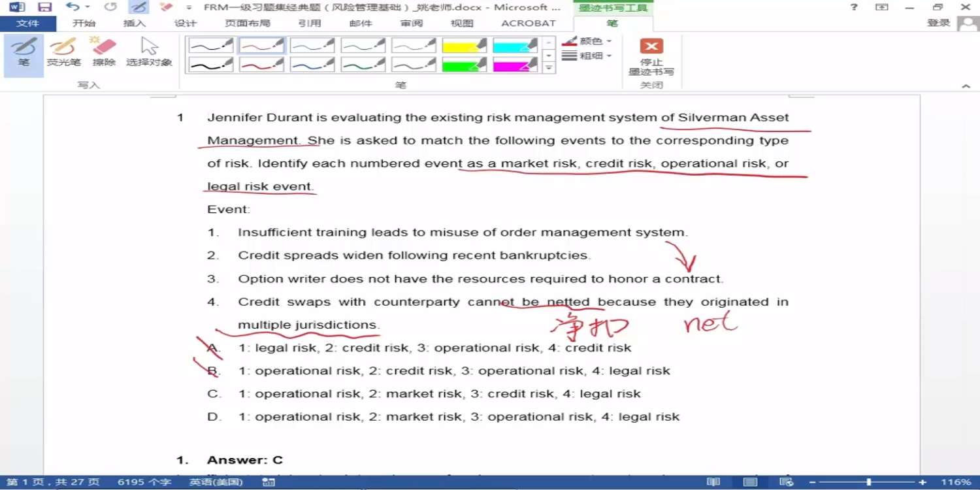Viewport: 980px width, 490px height.
Task: Switch to the 设计 Design tab
Action: pyautogui.click(x=186, y=24)
